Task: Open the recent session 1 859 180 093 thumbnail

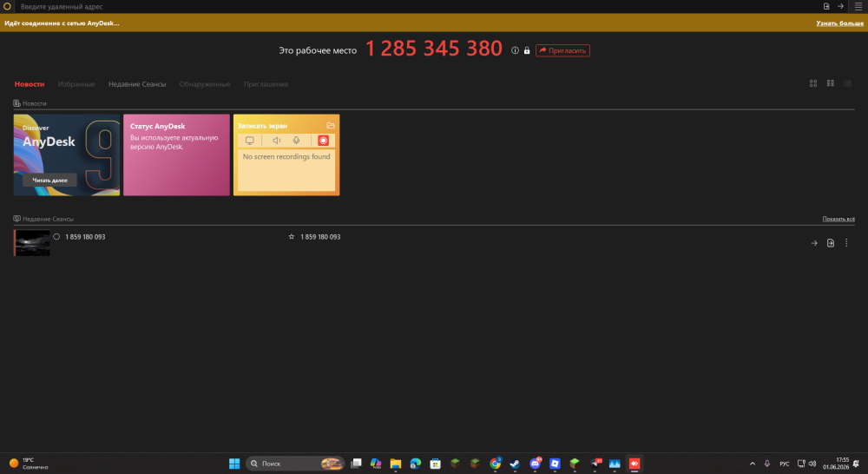Action: point(33,243)
